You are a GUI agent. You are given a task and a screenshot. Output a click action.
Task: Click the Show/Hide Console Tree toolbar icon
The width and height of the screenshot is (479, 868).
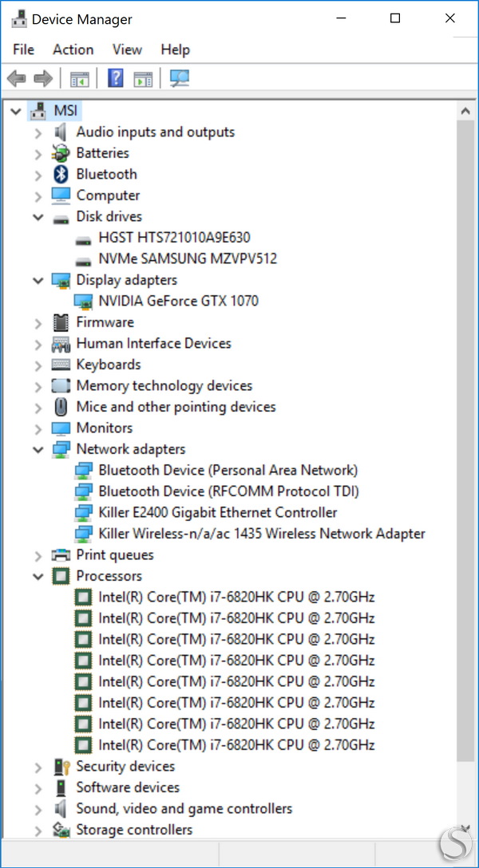click(x=79, y=79)
